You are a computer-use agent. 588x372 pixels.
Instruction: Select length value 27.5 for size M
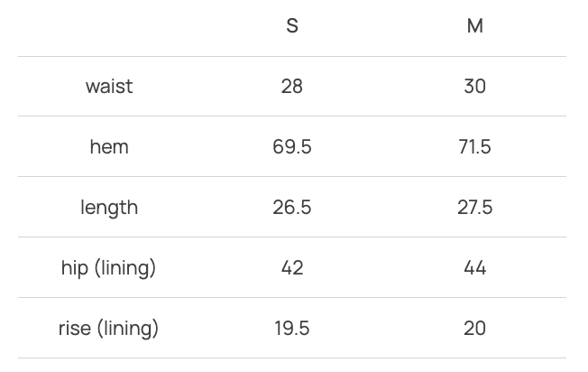click(474, 208)
